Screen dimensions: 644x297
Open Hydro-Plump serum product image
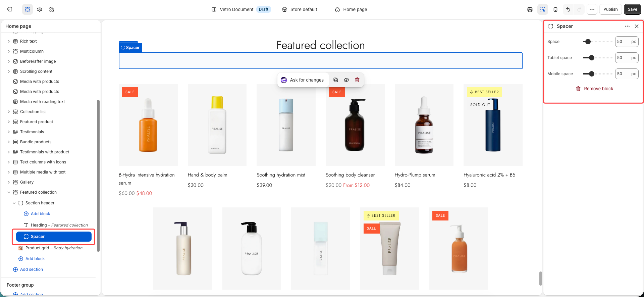(x=424, y=125)
